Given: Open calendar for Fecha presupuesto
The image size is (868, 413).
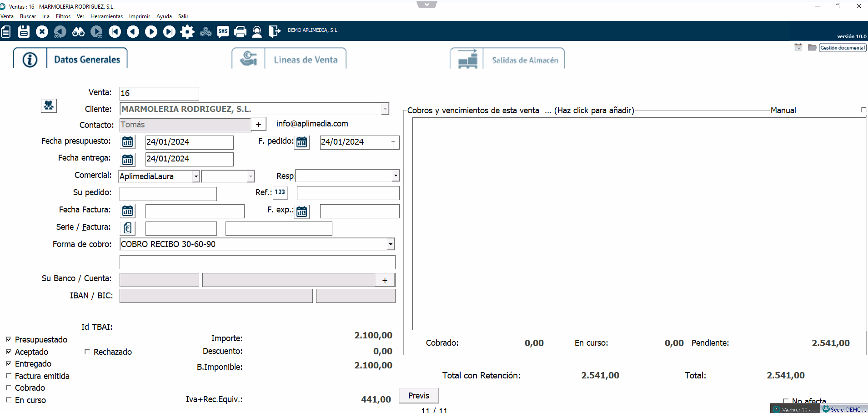Looking at the screenshot, I should (128, 142).
